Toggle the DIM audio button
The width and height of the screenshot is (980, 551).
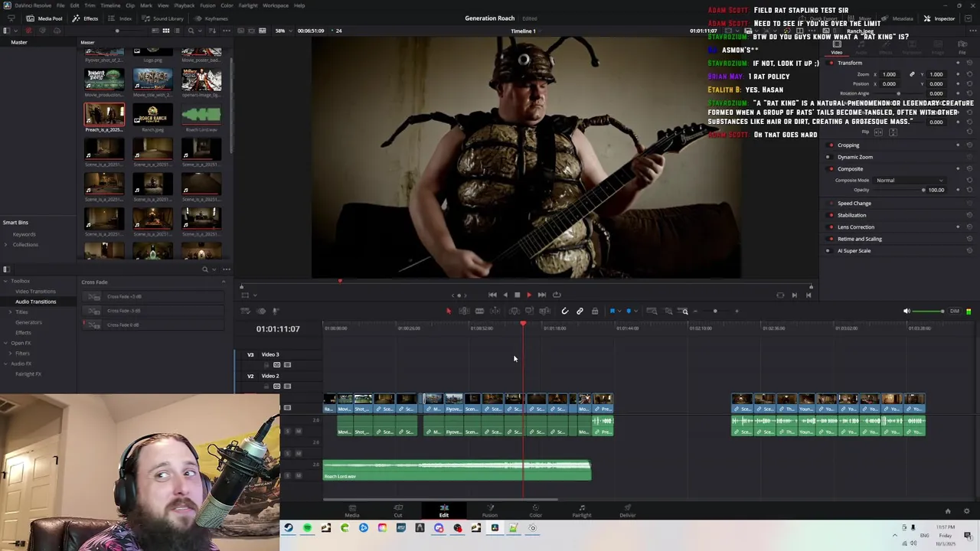click(954, 311)
